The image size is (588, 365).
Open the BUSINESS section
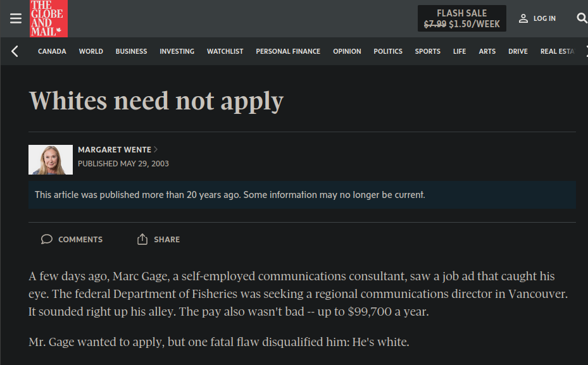point(131,51)
